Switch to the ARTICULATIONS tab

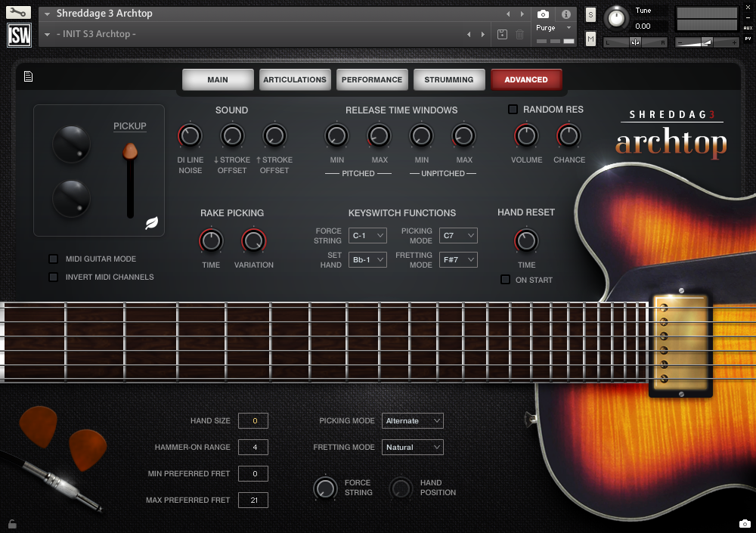295,79
